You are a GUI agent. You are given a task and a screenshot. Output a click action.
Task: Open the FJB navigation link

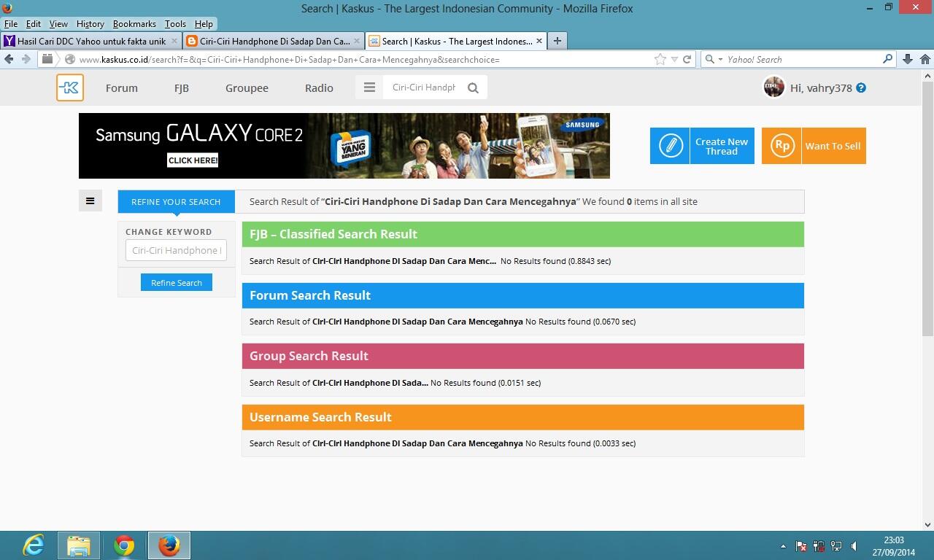[x=182, y=87]
